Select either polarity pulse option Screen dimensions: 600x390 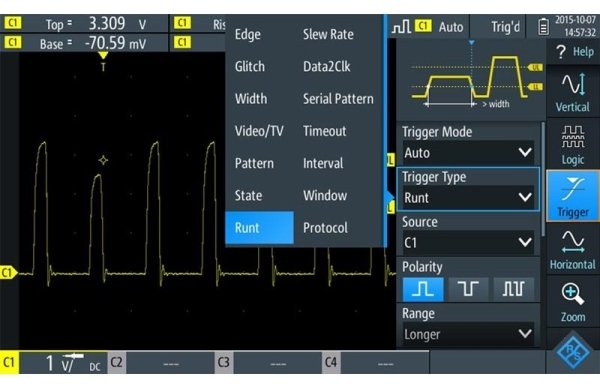513,289
